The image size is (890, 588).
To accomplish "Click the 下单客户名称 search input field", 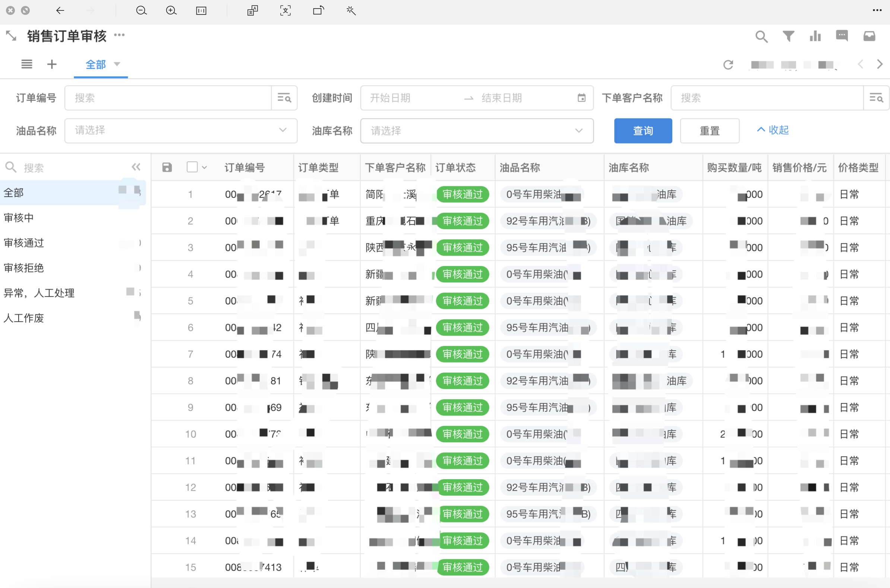I will [767, 98].
